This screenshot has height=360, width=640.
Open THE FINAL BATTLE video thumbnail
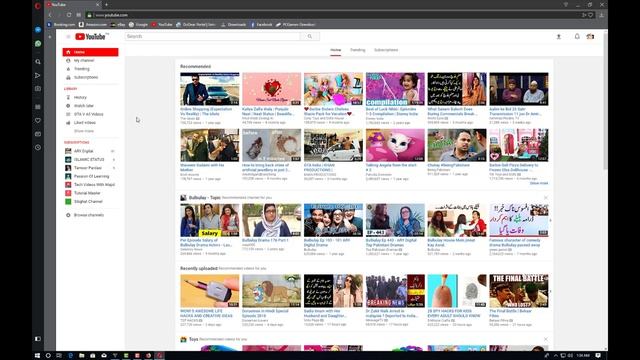pos(519,291)
